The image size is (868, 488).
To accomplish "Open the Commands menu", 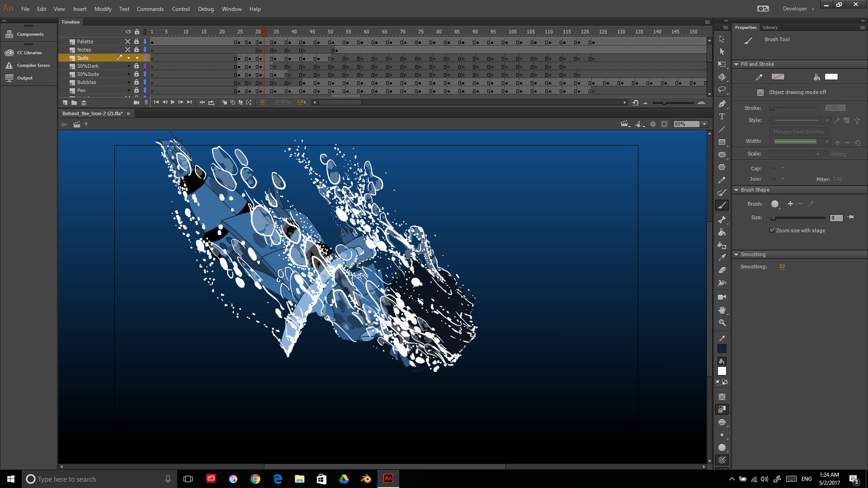I will coord(150,9).
